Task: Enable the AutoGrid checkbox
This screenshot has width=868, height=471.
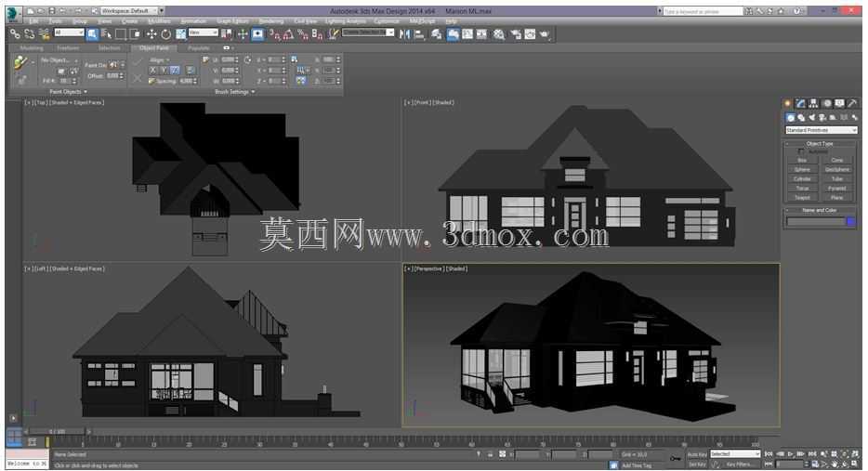Action: click(x=801, y=151)
